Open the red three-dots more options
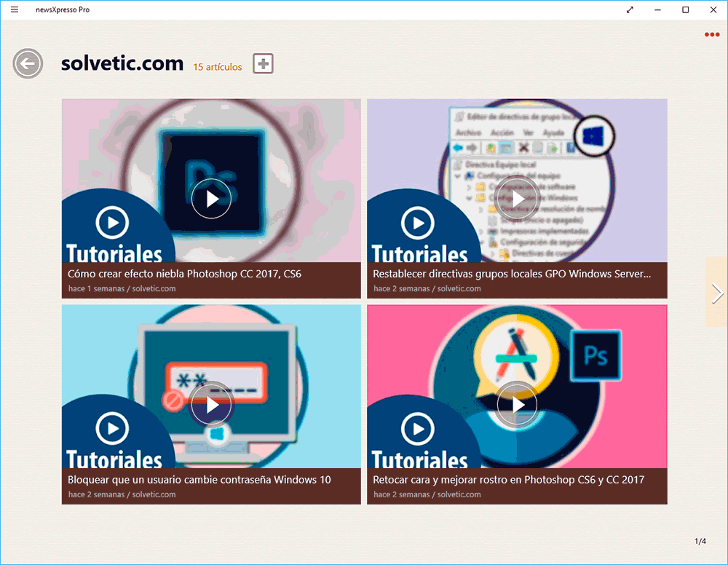Image resolution: width=728 pixels, height=565 pixels. click(x=712, y=34)
